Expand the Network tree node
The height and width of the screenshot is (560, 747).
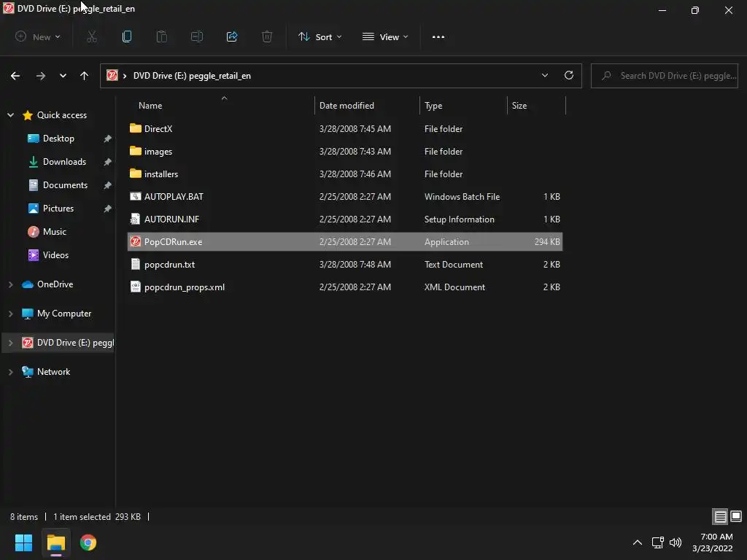[x=10, y=371]
